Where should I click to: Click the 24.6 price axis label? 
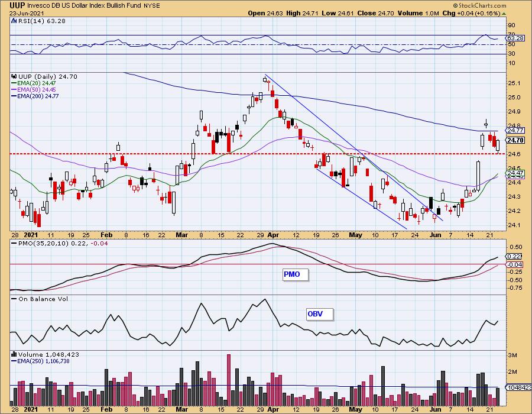515,154
